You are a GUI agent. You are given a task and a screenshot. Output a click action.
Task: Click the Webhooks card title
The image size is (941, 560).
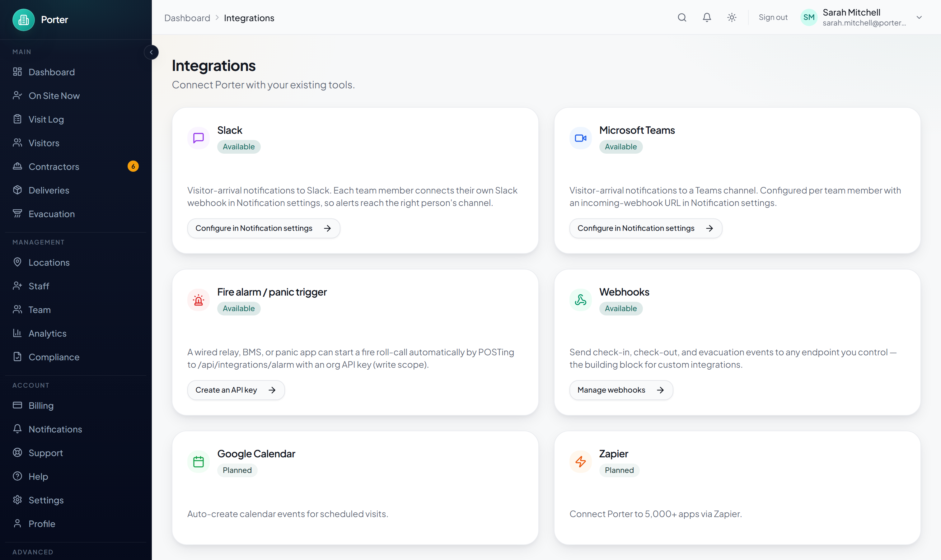624,292
